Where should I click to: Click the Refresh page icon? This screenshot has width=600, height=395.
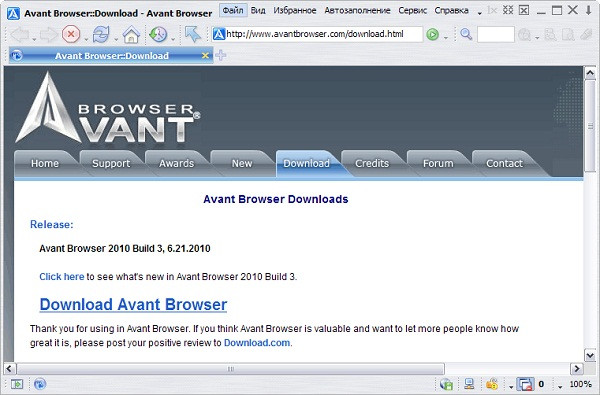[x=101, y=34]
